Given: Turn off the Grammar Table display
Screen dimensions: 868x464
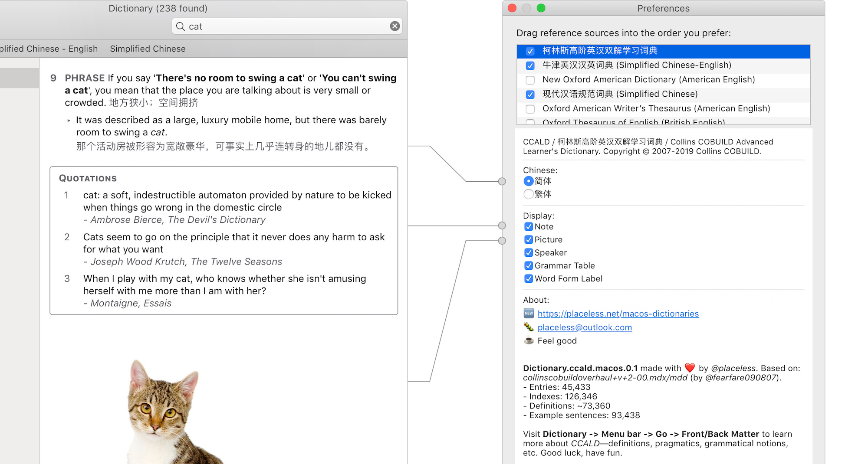Looking at the screenshot, I should (529, 265).
